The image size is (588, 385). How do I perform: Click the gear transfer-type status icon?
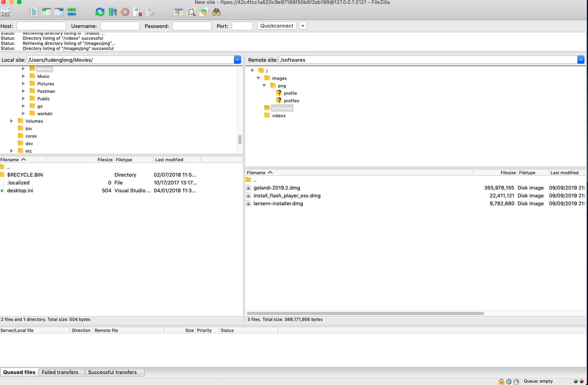point(509,382)
